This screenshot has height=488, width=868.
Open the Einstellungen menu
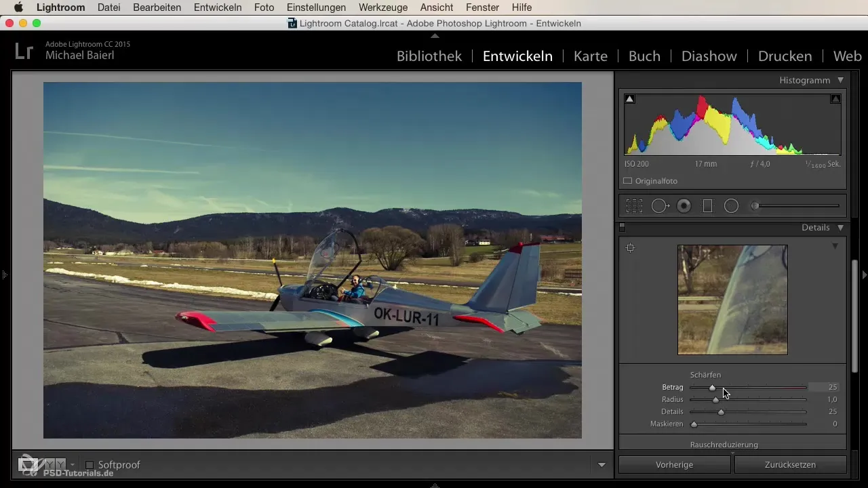tap(316, 7)
